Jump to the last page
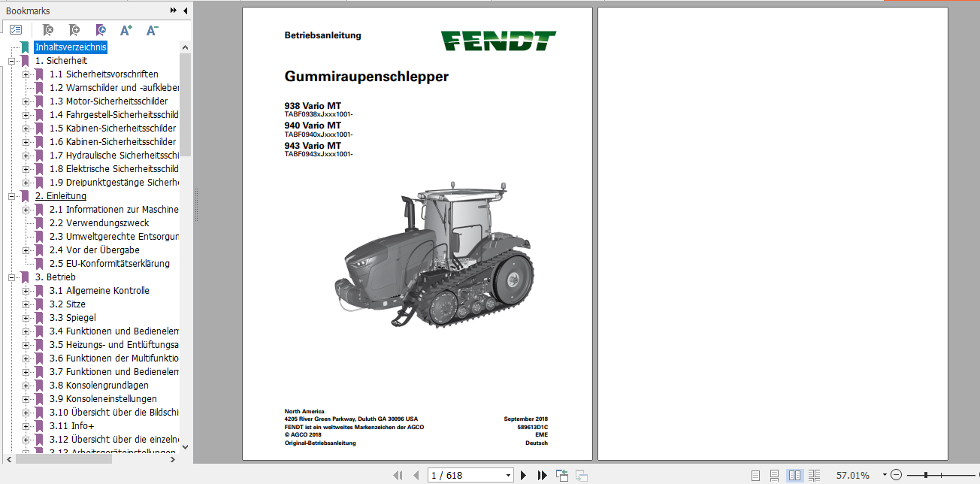 point(542,475)
